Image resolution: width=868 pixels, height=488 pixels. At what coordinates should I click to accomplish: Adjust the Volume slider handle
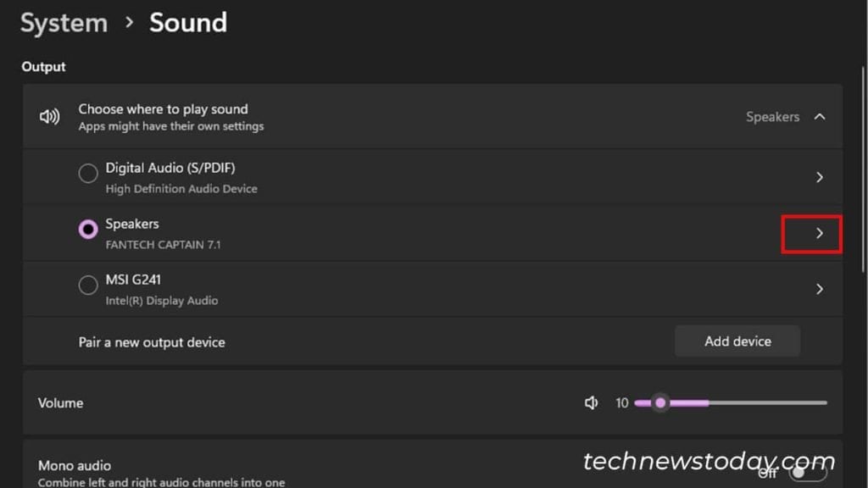(x=660, y=403)
